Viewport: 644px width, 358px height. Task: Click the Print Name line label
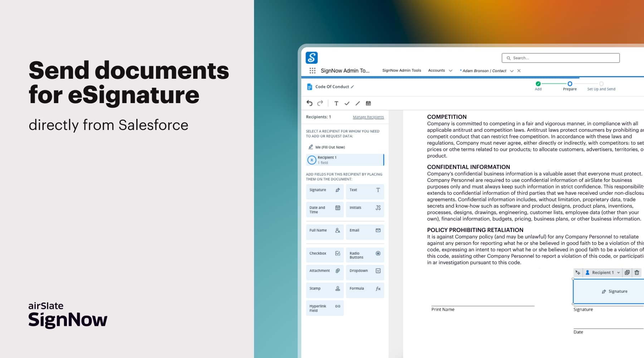point(443,309)
